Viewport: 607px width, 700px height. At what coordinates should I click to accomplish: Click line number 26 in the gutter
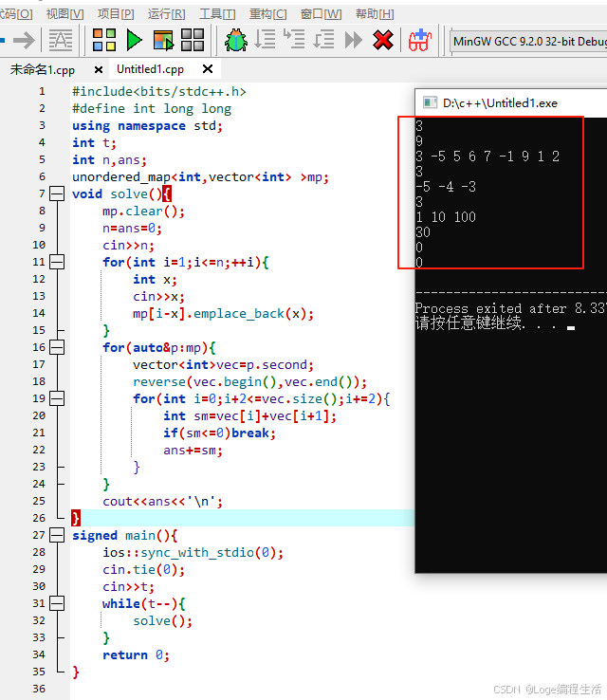coord(39,518)
